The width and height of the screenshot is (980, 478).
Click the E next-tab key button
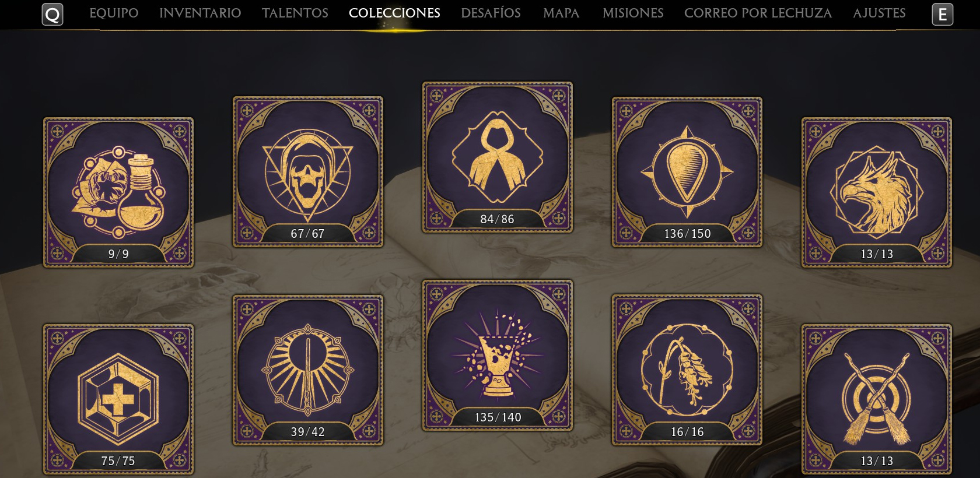943,15
